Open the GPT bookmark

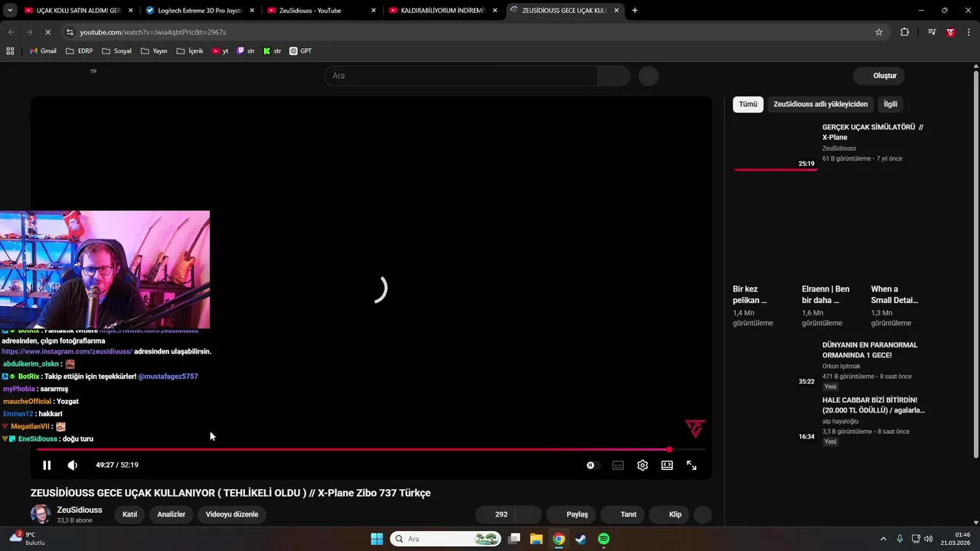(x=300, y=51)
